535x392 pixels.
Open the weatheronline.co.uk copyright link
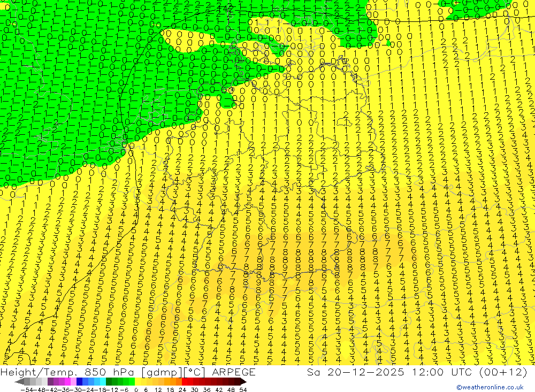point(490,387)
